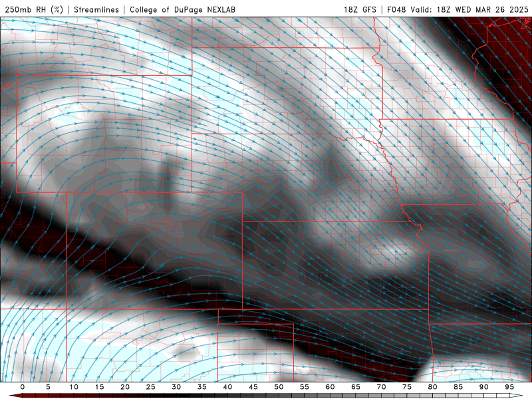Select the "F048" forecast hour text
The height and width of the screenshot is (399, 532).
click(396, 9)
